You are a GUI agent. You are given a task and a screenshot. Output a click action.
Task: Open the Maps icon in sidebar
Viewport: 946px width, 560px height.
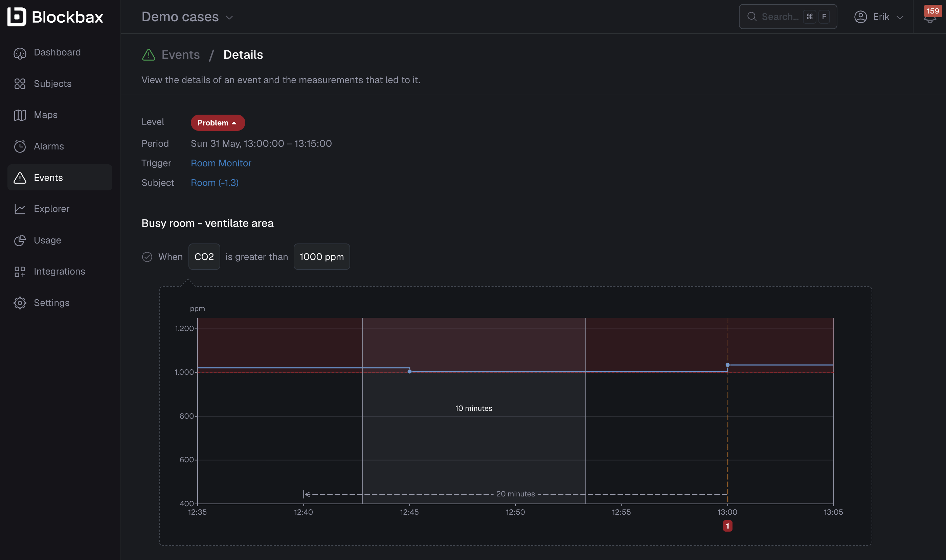20,115
